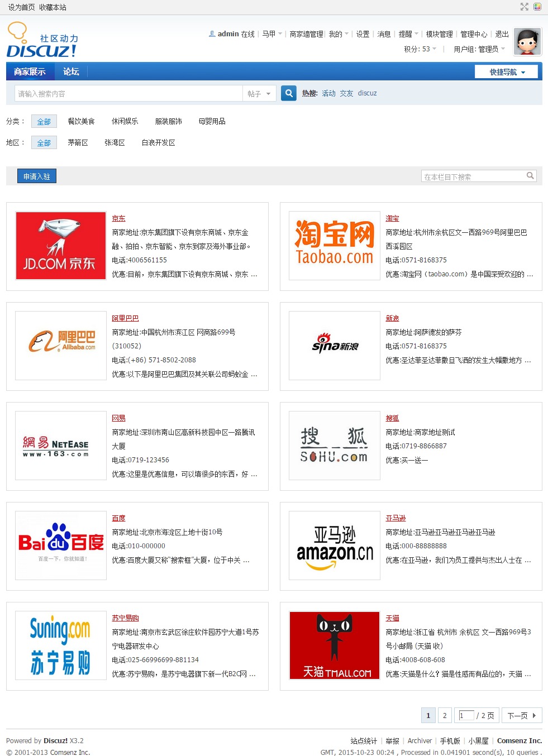
Task: Expand the 提醒 notifications dropdown
Action: [x=408, y=34]
